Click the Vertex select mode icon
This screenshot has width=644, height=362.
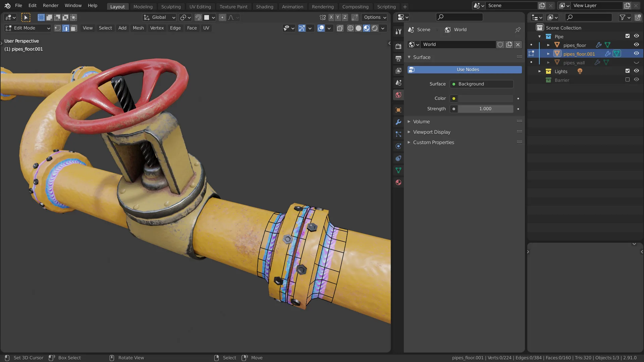[57, 28]
